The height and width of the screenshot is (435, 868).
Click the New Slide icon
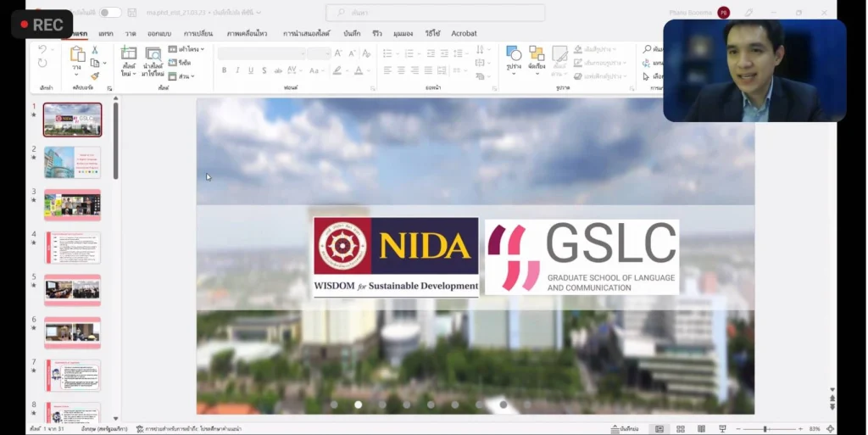[129, 53]
